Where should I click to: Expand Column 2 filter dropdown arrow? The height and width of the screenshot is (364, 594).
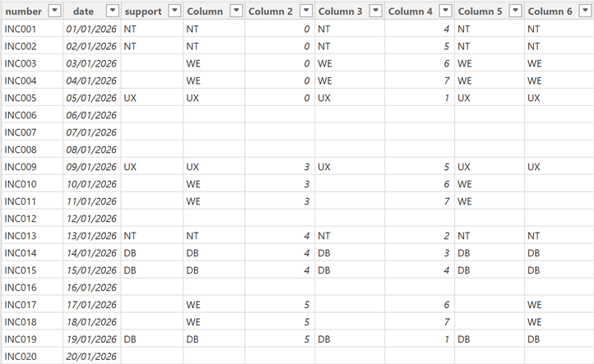tap(305, 11)
